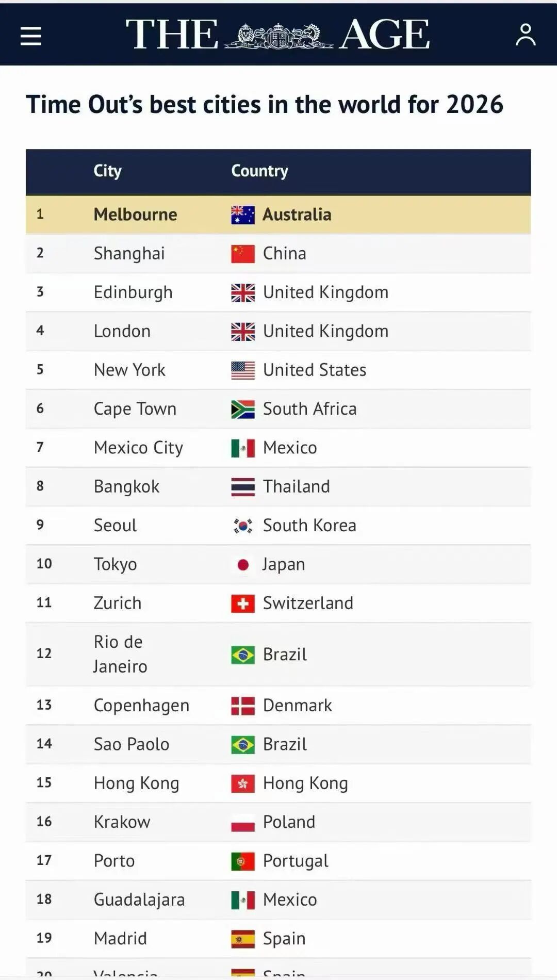This screenshot has height=980, width=557.
Task: Click the Hong Kong flag icon
Action: 242,783
